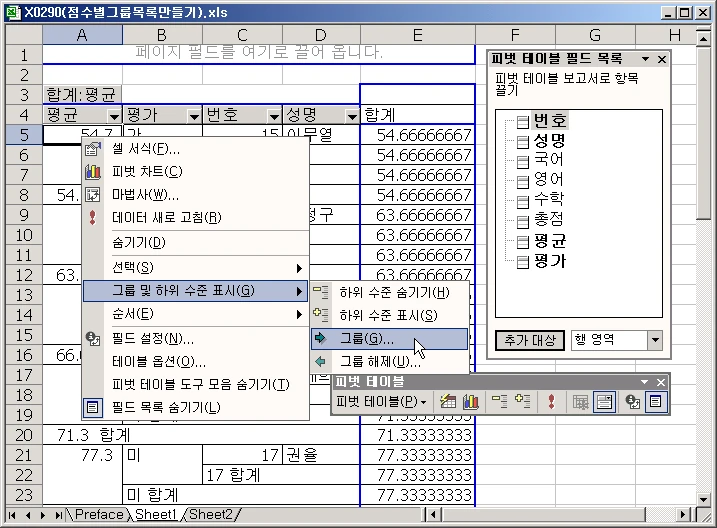Click the 추가 대상 button

530,340
